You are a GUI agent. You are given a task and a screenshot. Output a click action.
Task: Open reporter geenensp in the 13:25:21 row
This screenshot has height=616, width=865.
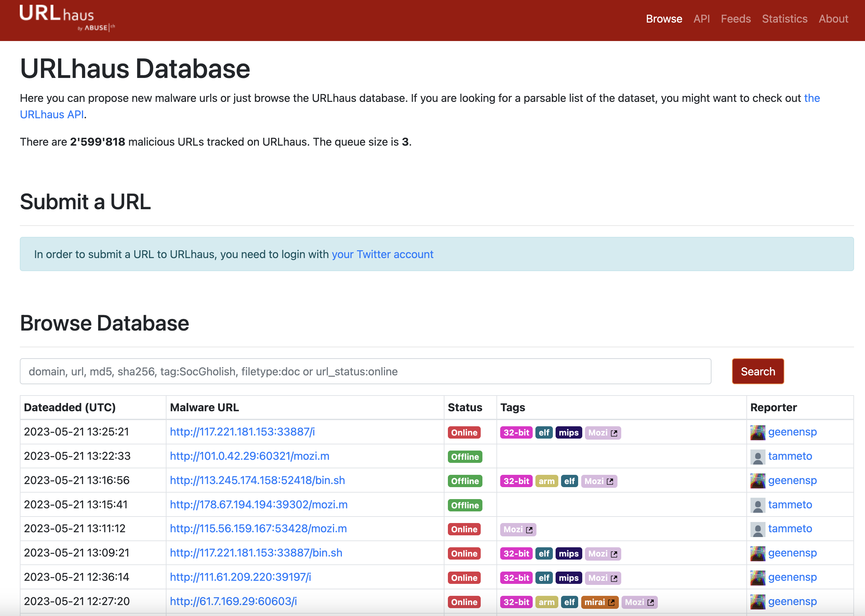coord(793,432)
